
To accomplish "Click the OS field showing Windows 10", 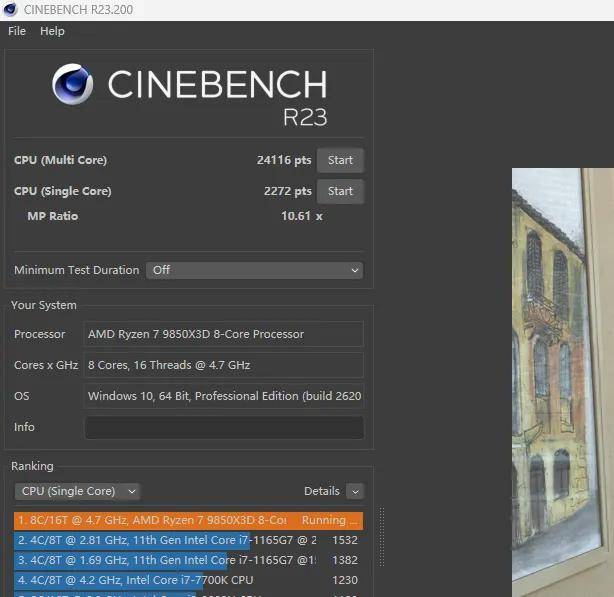I will point(224,396).
